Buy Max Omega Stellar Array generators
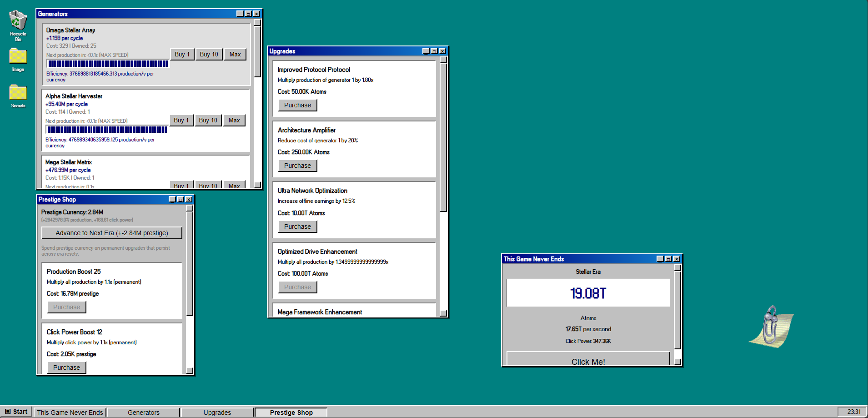 [235, 55]
